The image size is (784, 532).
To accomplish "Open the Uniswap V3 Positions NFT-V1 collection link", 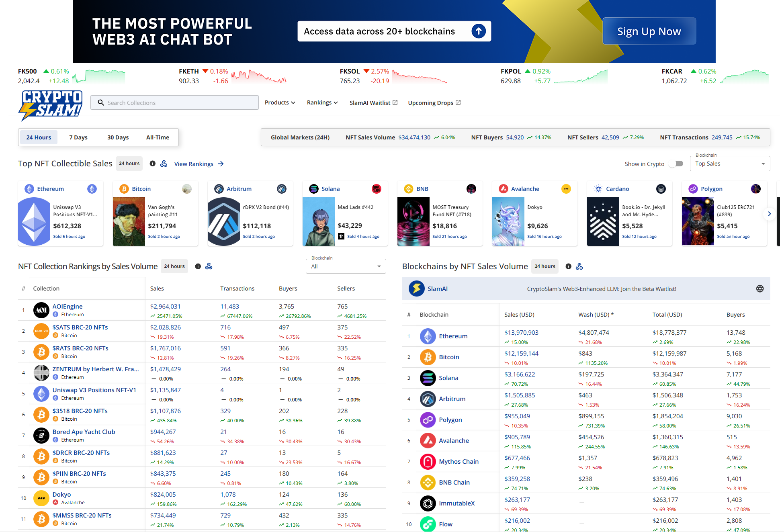I will (94, 390).
